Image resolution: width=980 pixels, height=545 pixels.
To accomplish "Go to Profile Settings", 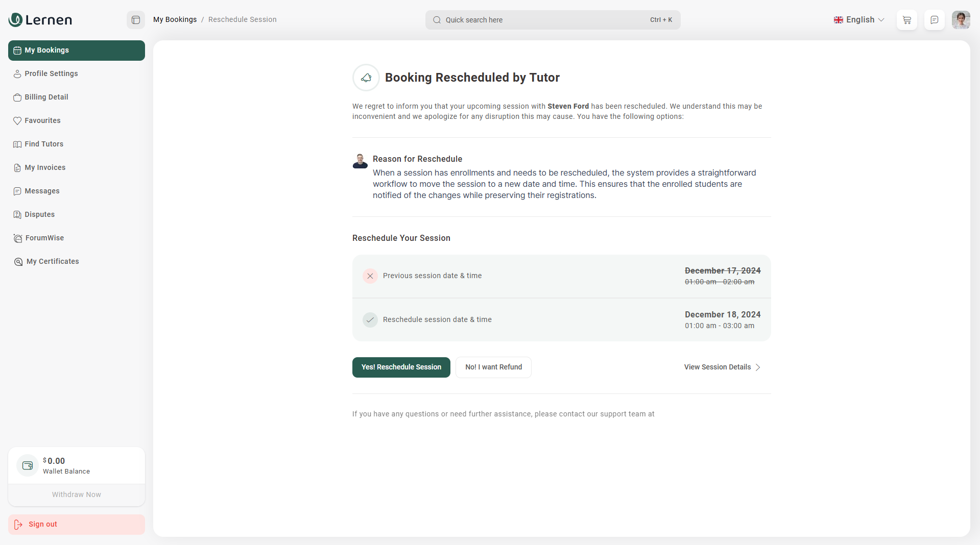I will click(x=51, y=73).
